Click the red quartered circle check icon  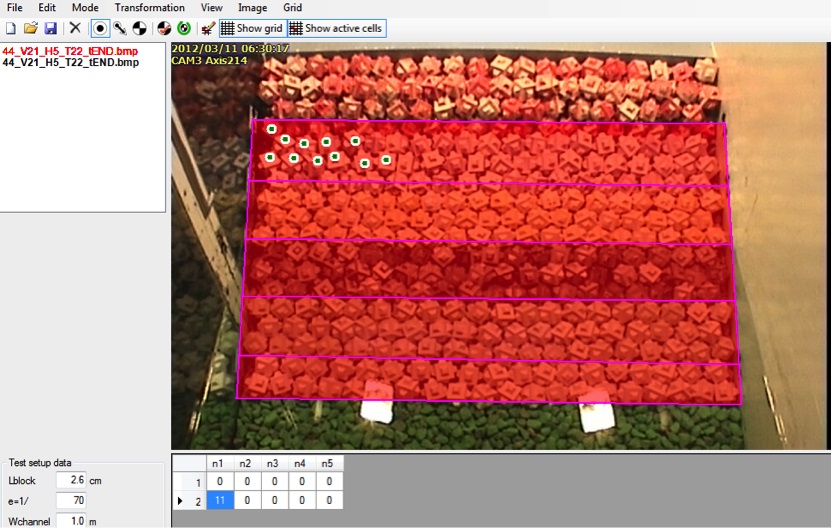tap(164, 29)
